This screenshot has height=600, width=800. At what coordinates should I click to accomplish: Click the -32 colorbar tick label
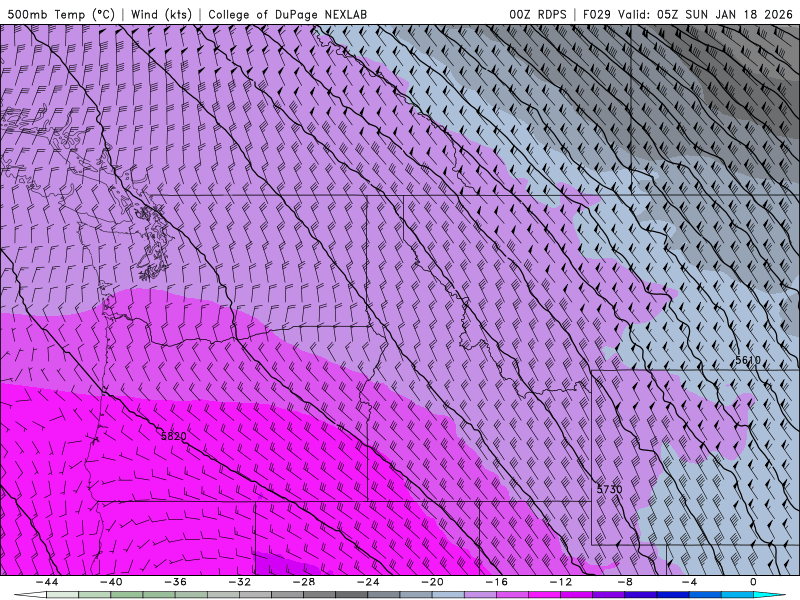point(239,582)
